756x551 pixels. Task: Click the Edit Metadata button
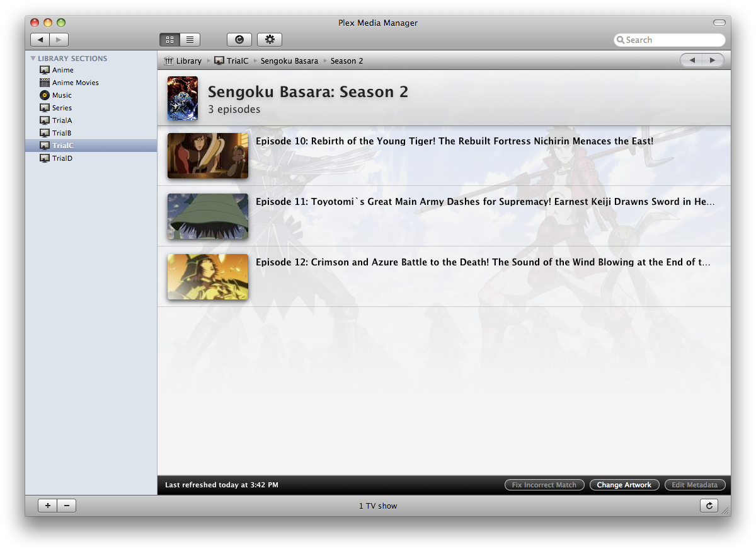tap(695, 485)
